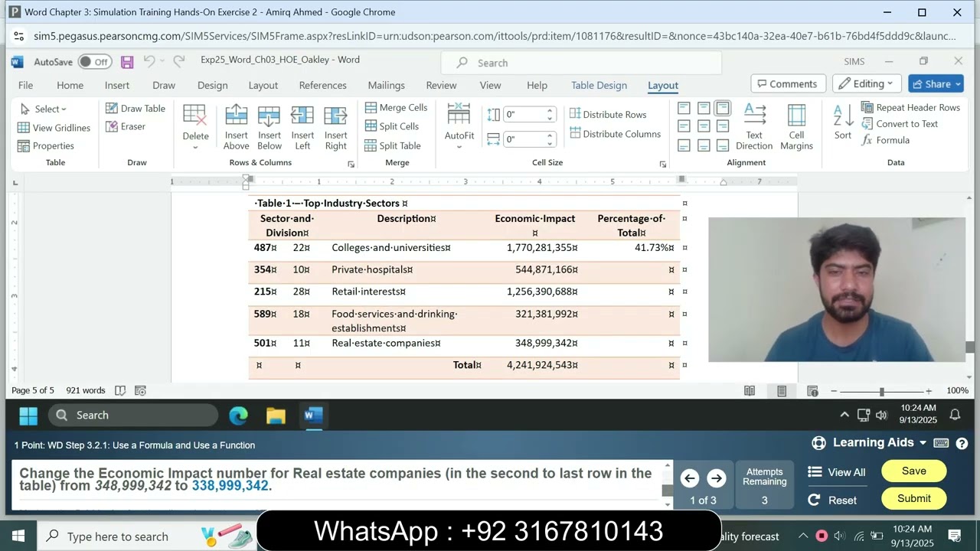Open the File tab
980x551 pixels.
(25, 85)
